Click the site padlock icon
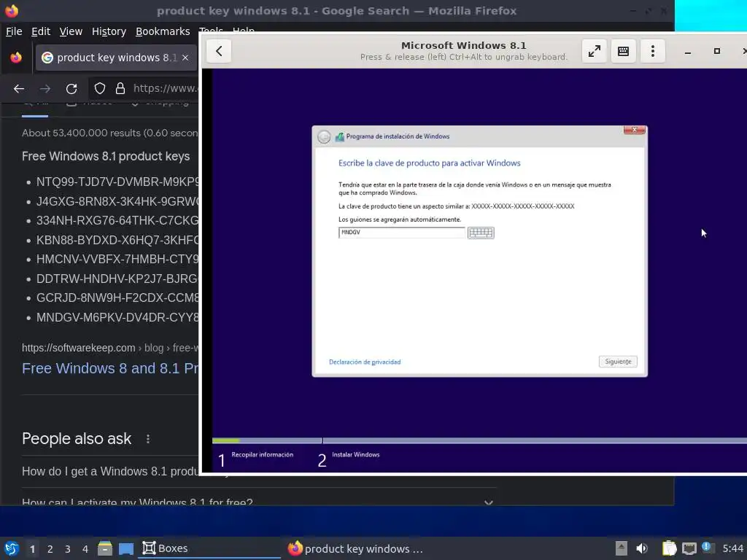 120,88
